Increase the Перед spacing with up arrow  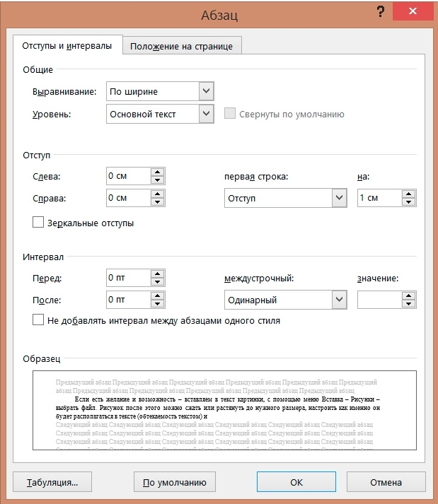[158, 274]
